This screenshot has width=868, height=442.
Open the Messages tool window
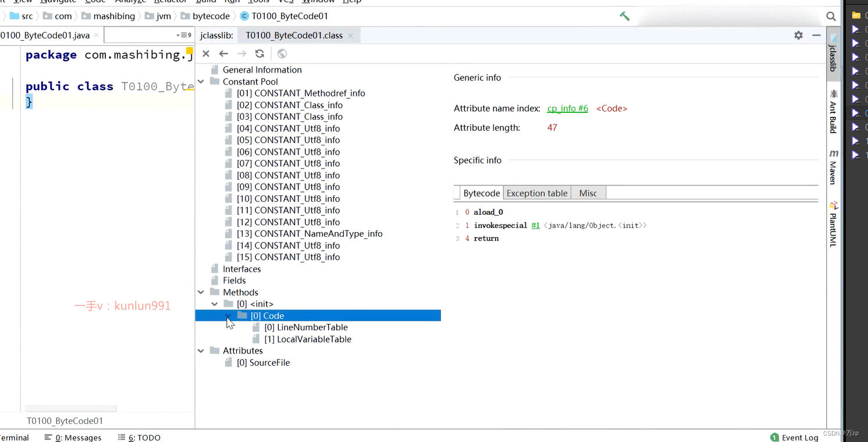73,437
